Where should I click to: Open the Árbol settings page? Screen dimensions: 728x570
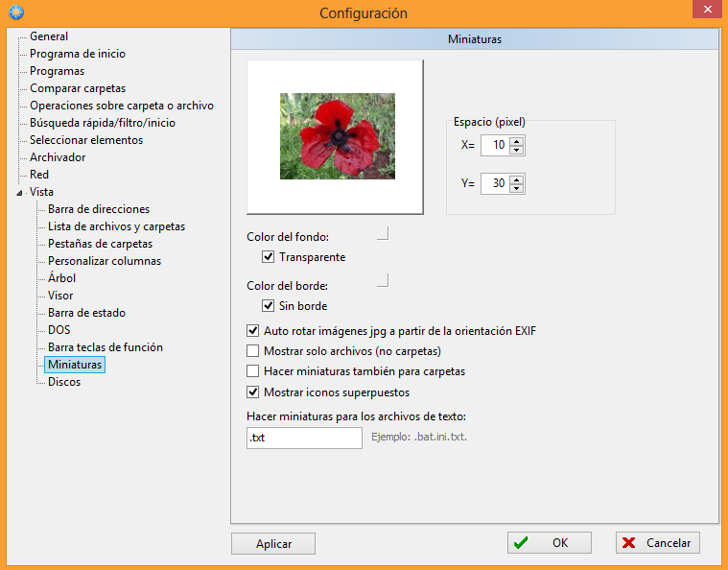[x=61, y=277]
